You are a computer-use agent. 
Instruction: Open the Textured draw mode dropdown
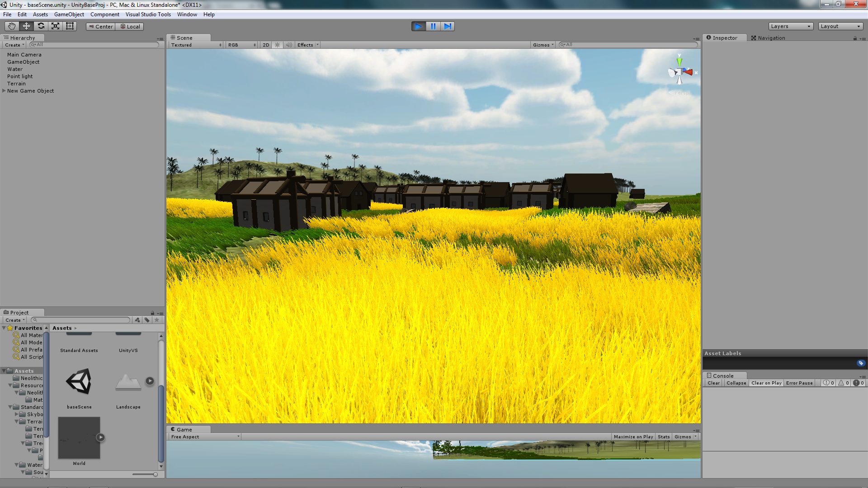[196, 45]
